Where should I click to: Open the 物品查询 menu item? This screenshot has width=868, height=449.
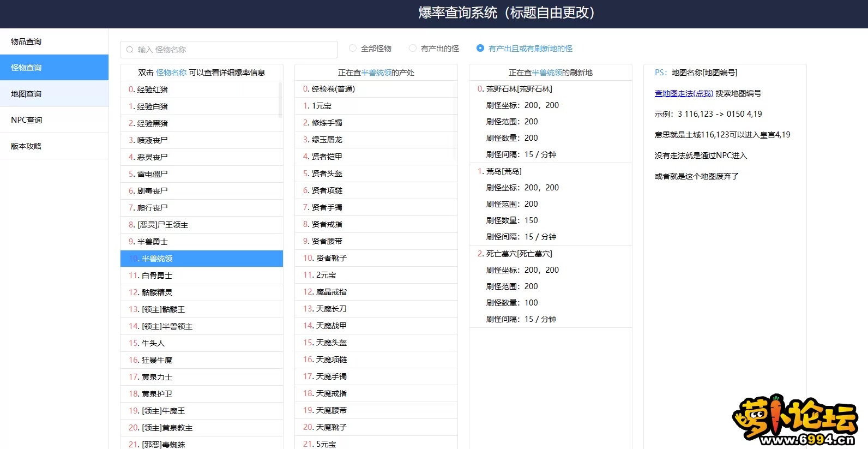54,41
